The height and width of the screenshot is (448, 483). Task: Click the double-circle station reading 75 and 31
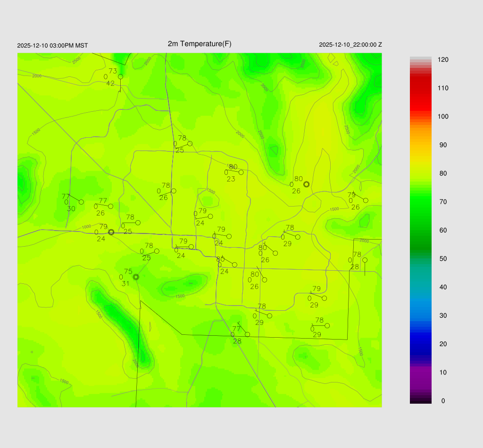click(x=136, y=277)
